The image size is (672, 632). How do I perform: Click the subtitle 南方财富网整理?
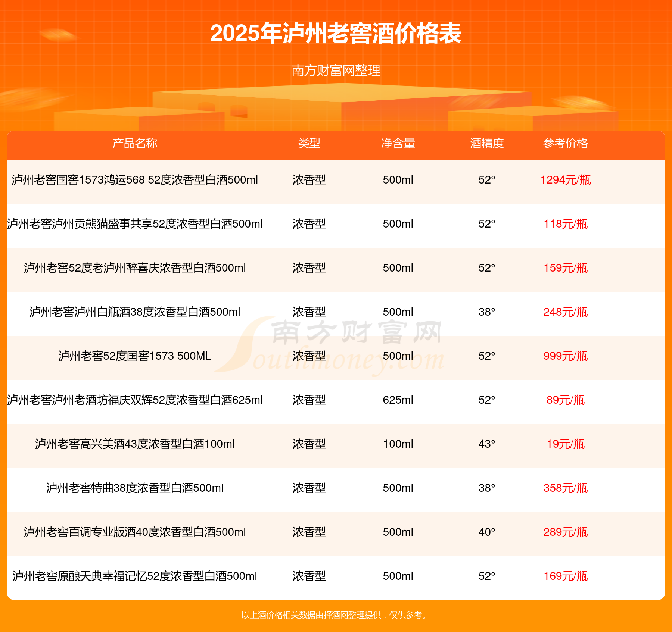point(336,71)
